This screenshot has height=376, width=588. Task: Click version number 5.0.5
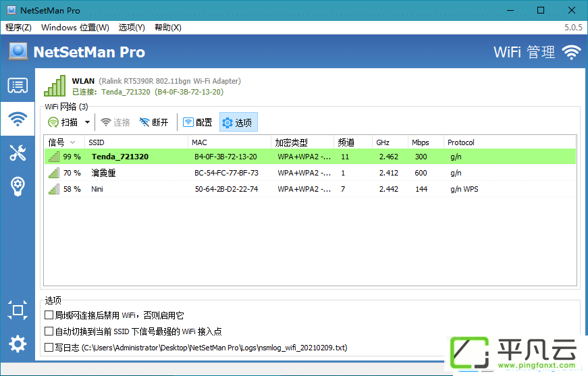coord(573,28)
